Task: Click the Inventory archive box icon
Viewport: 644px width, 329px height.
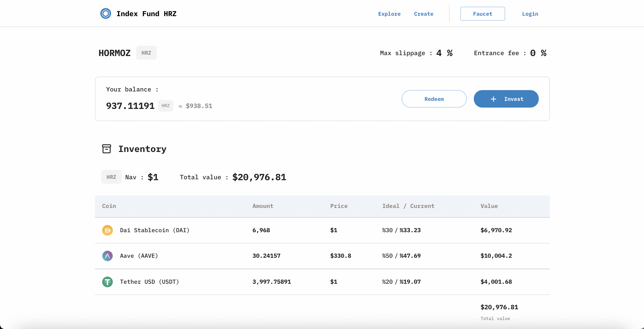Action: pos(107,149)
